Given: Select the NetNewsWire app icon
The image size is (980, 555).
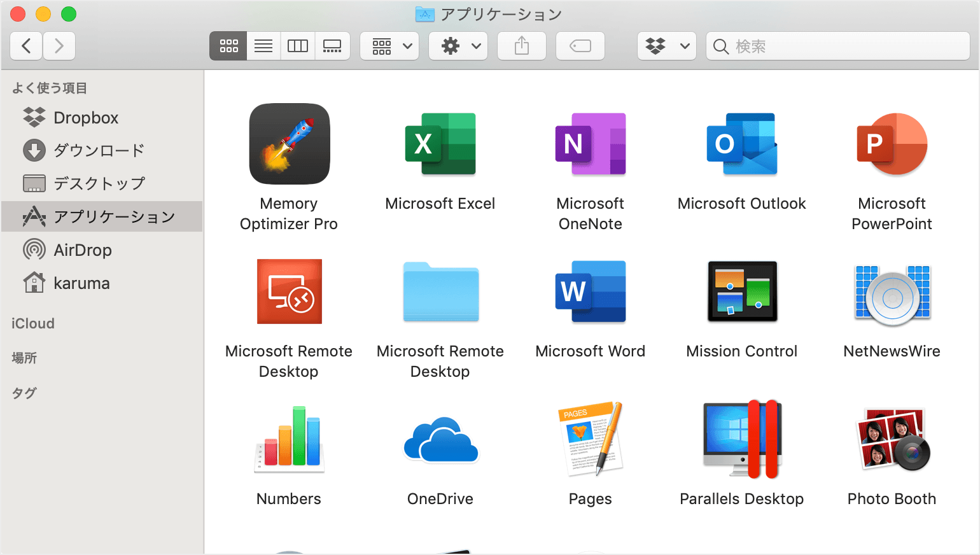Looking at the screenshot, I should pyautogui.click(x=892, y=294).
